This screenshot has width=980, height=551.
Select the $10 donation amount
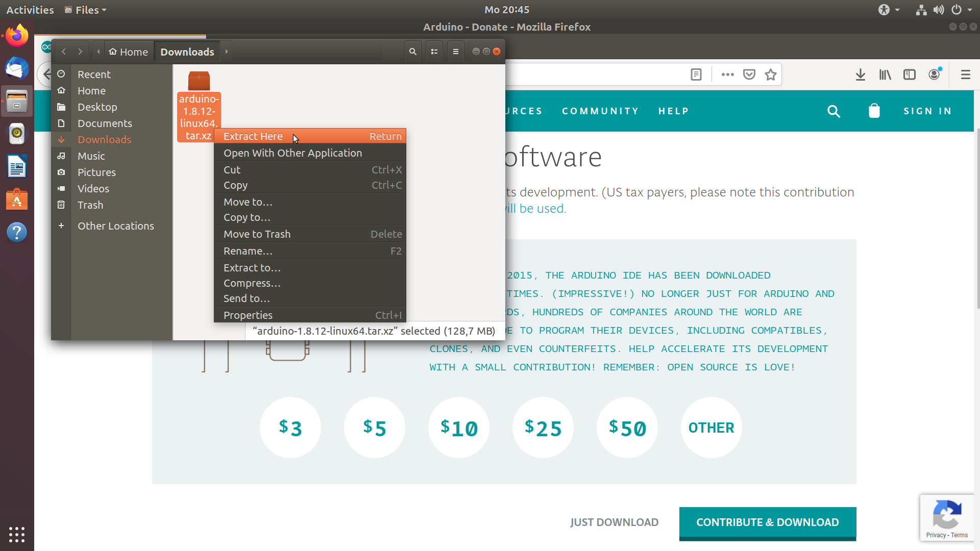[x=459, y=428]
